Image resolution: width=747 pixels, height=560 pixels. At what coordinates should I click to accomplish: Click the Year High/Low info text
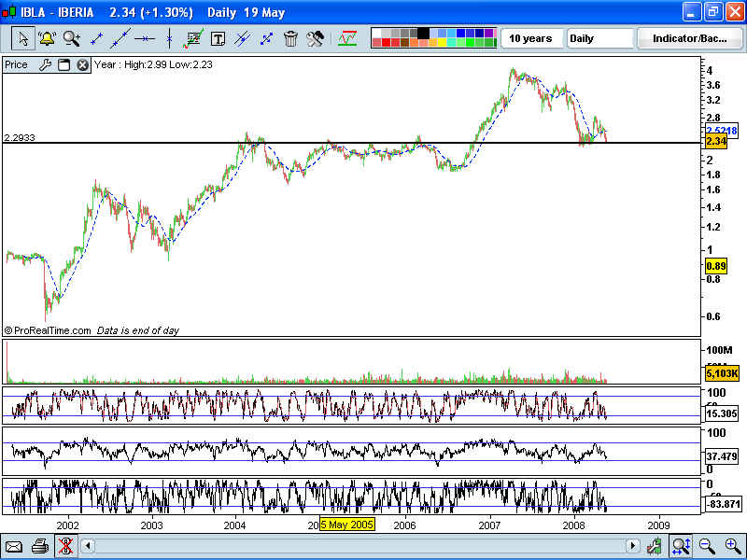click(x=153, y=64)
